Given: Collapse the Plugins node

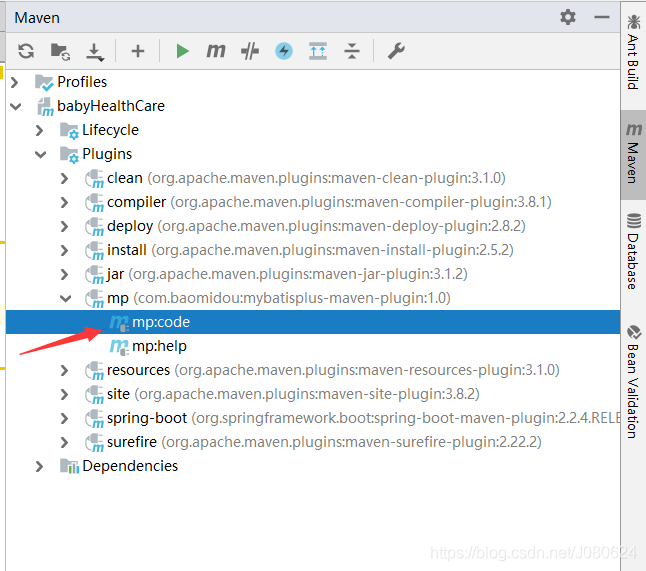Looking at the screenshot, I should click(x=40, y=154).
